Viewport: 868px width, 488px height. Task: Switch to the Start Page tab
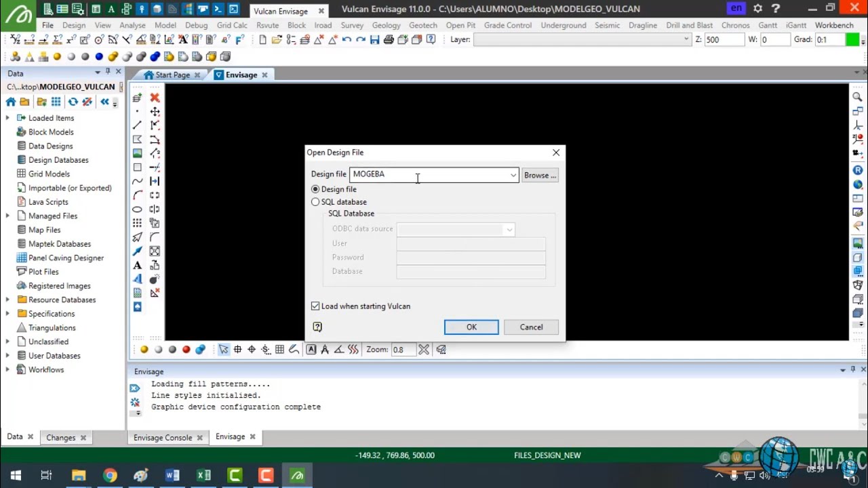(x=172, y=75)
